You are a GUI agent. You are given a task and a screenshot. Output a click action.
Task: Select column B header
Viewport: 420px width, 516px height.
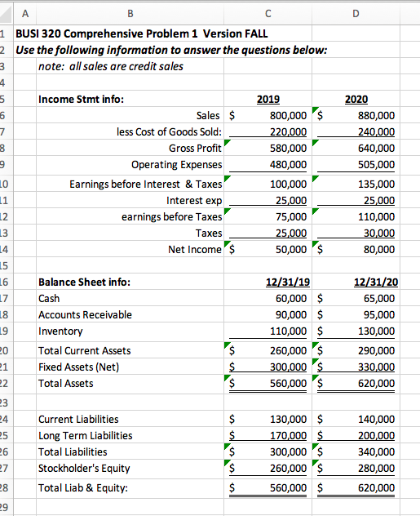click(x=130, y=14)
